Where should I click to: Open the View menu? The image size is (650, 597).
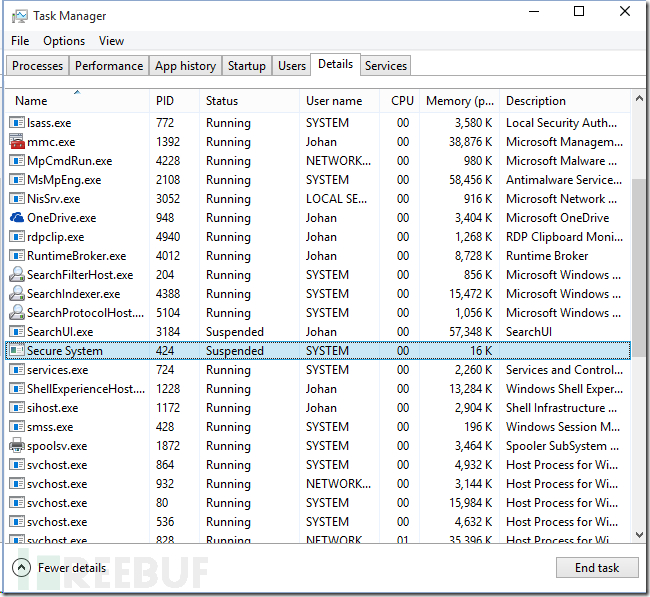coord(111,41)
